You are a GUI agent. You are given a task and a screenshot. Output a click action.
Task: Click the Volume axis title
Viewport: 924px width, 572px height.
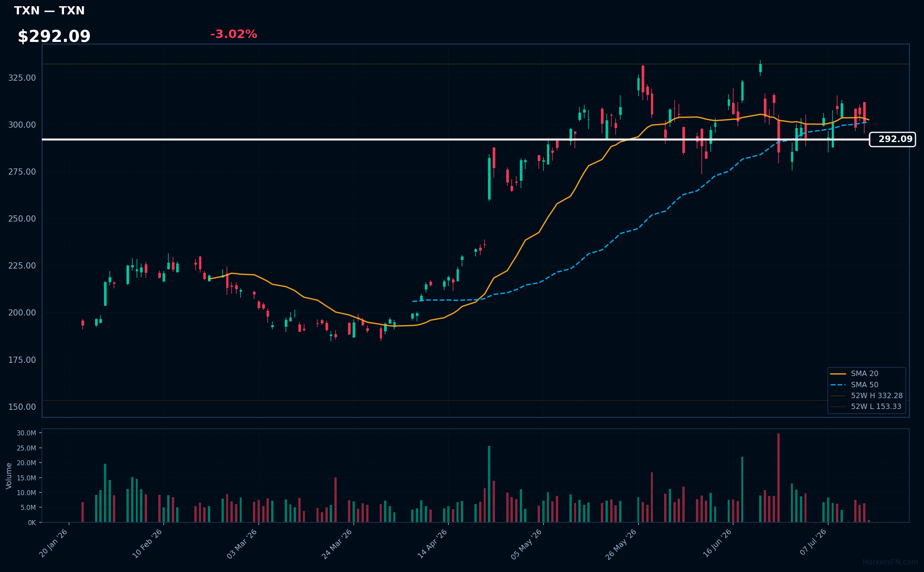9,476
